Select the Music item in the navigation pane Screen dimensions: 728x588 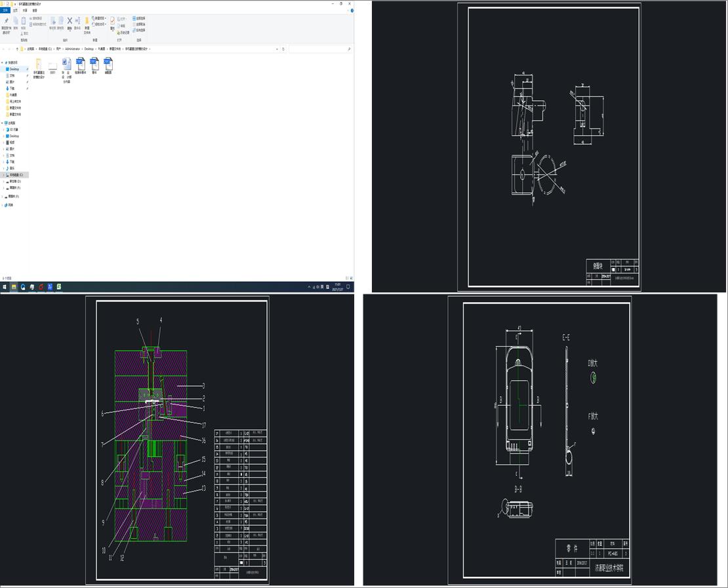point(12,168)
